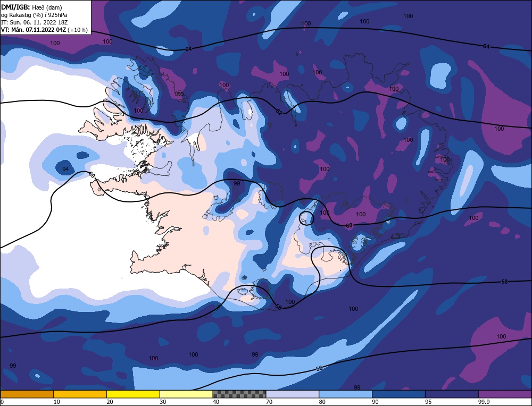Screen dimensions: 532x406
Task: Click the legend scale label "40"
Action: 216,402
